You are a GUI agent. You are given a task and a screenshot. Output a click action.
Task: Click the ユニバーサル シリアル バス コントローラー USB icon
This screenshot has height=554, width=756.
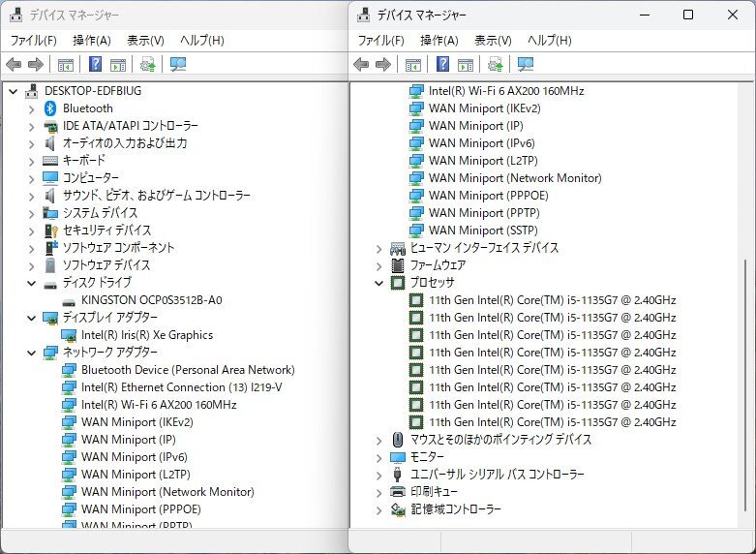pyautogui.click(x=397, y=474)
